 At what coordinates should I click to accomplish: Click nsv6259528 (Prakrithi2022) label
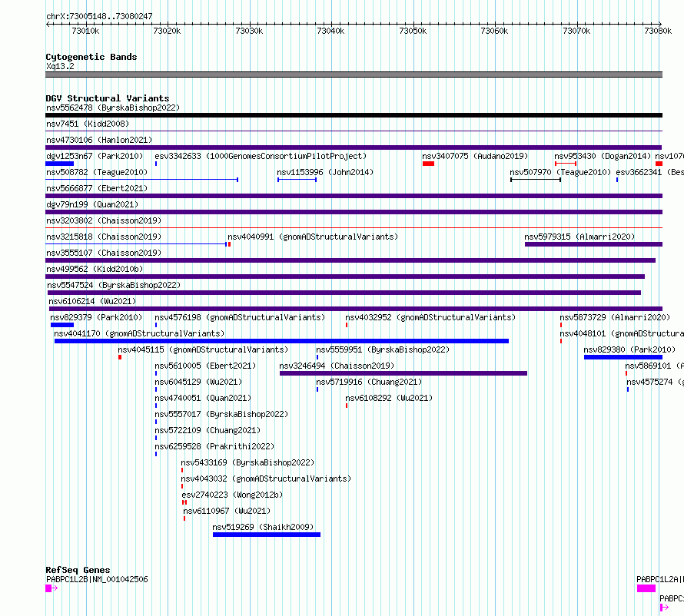(214, 446)
